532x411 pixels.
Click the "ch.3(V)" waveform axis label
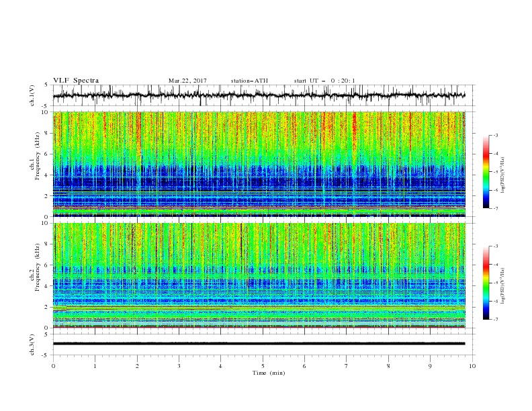click(32, 345)
